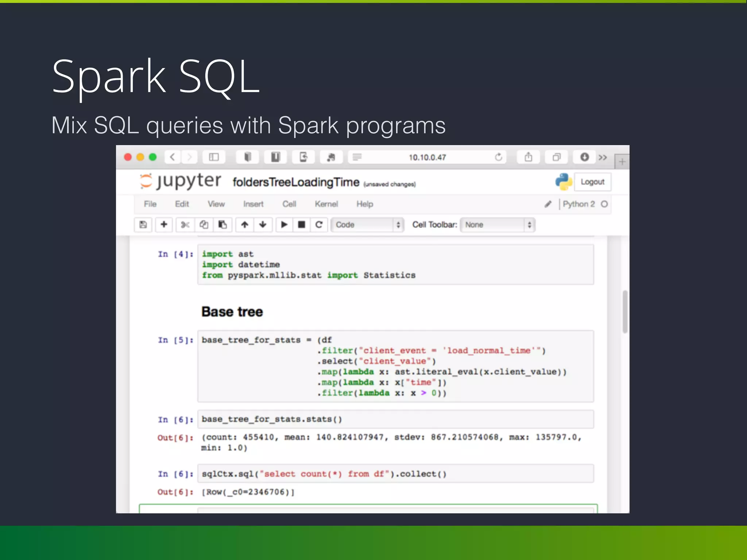The width and height of the screenshot is (747, 560).
Task: Click the Logout button
Action: point(592,182)
